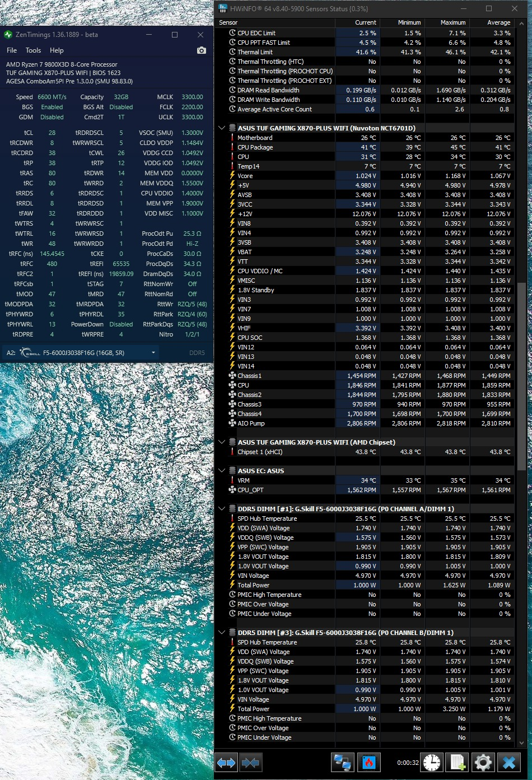The image size is (532, 780).
Task: Click the Current column header
Action: [x=358, y=22]
